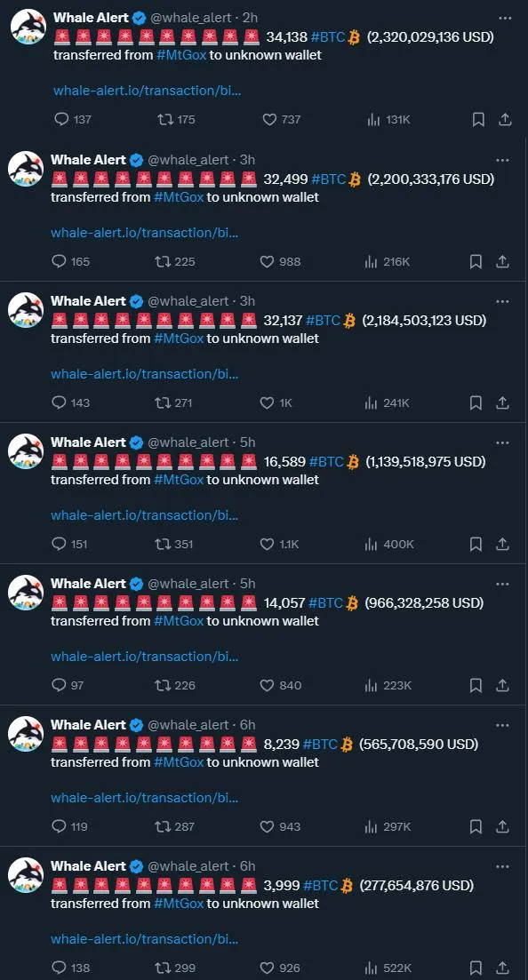Open @whale_alert handle on the 32,137 BTC tweet
The image size is (528, 980).
(188, 300)
